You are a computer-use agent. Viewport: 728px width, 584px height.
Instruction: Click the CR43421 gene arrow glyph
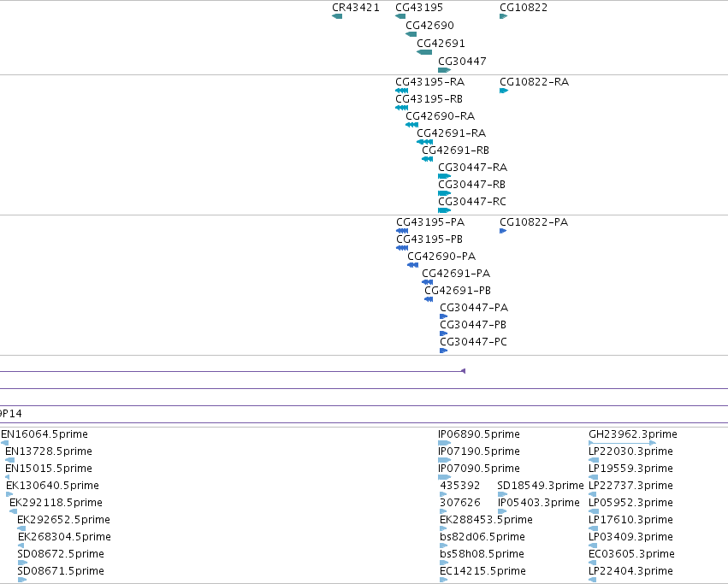337,16
